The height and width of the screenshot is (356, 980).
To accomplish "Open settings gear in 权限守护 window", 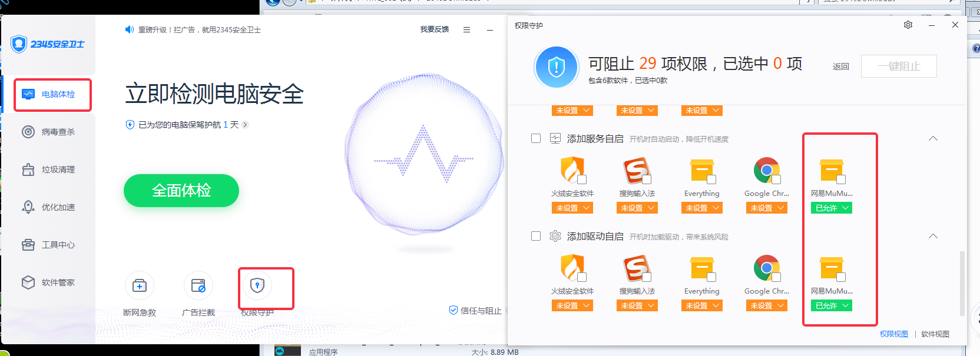I will point(908,25).
